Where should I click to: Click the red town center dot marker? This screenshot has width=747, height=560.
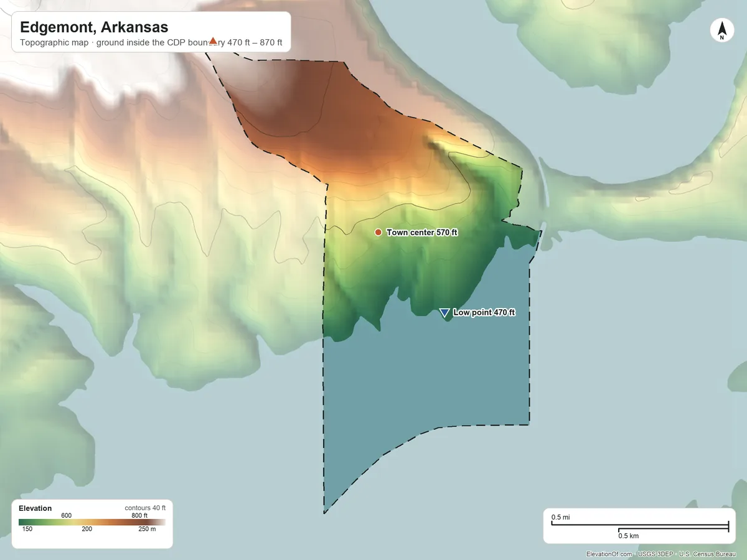coord(378,232)
